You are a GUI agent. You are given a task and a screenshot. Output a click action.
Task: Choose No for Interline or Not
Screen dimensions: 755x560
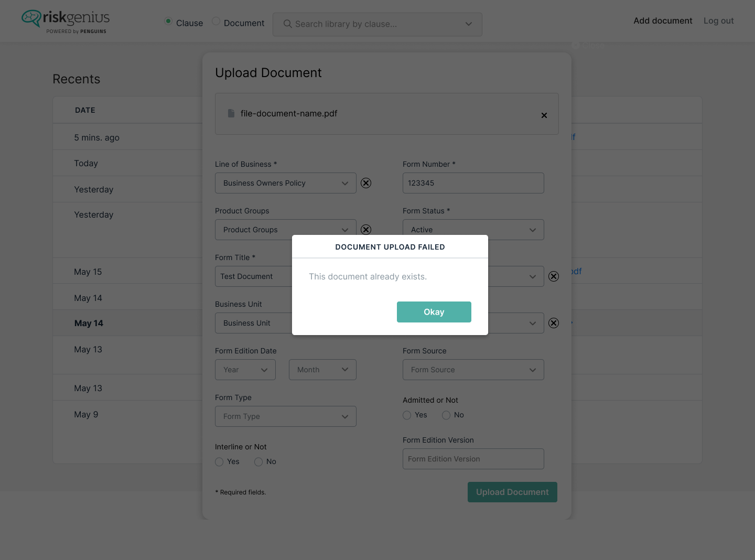258,462
